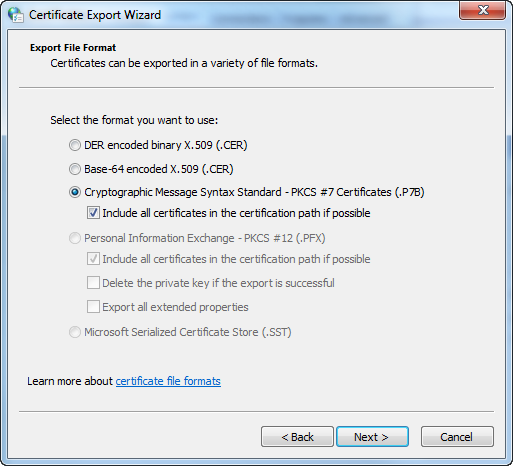Open the certificate file formats link
Viewport: 513px width, 466px height.
pos(168,381)
